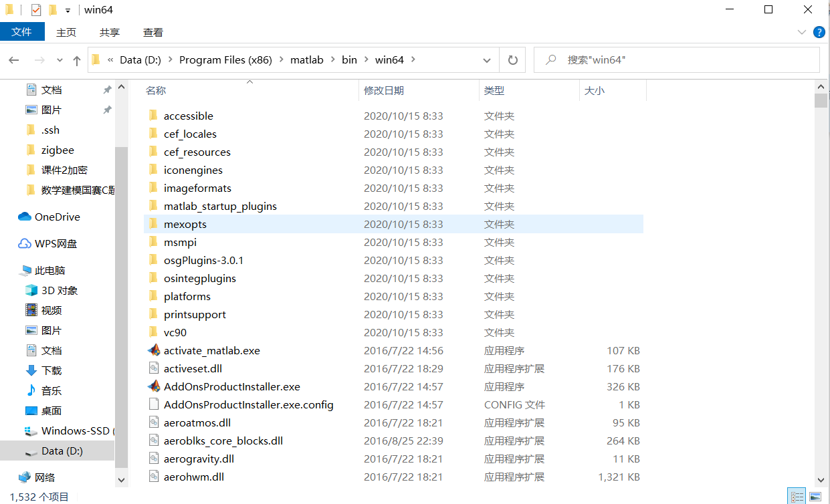Image resolution: width=830 pixels, height=504 pixels.
Task: Expand the breadcrumb chevron after bin
Action: click(366, 59)
